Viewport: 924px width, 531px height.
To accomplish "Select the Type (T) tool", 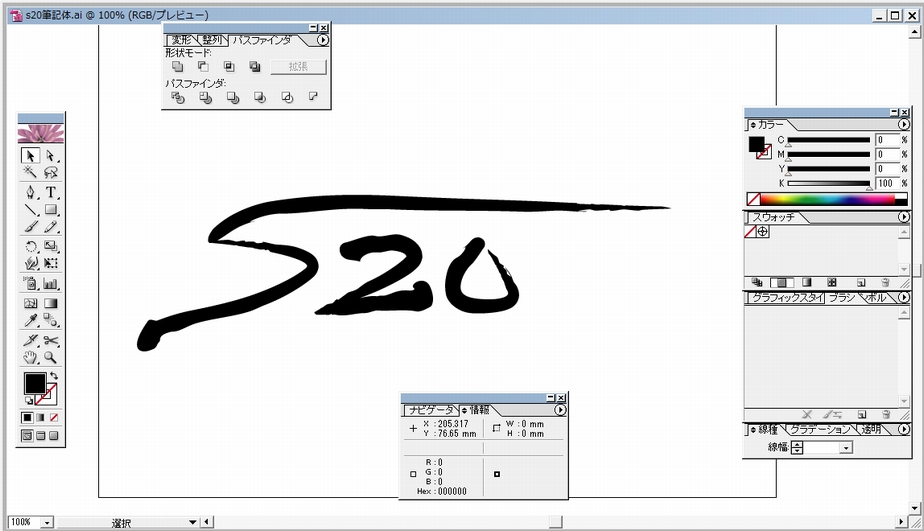I will tap(50, 192).
